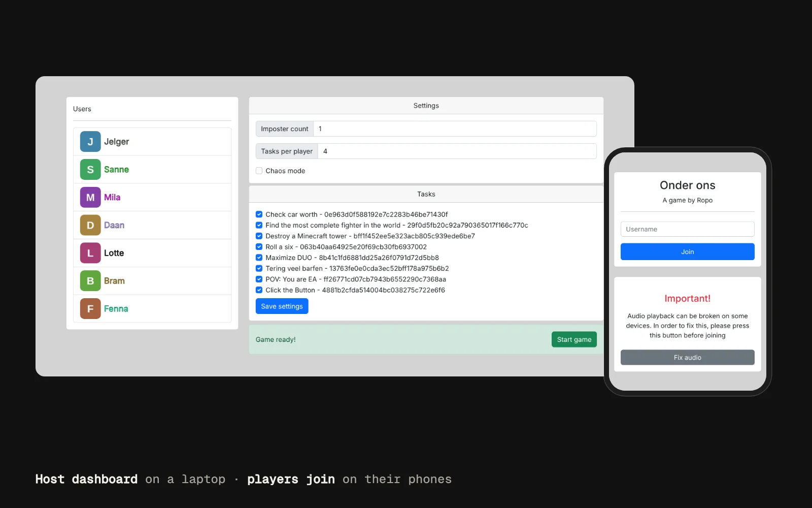Uncheck the Check car worth task

(x=259, y=214)
